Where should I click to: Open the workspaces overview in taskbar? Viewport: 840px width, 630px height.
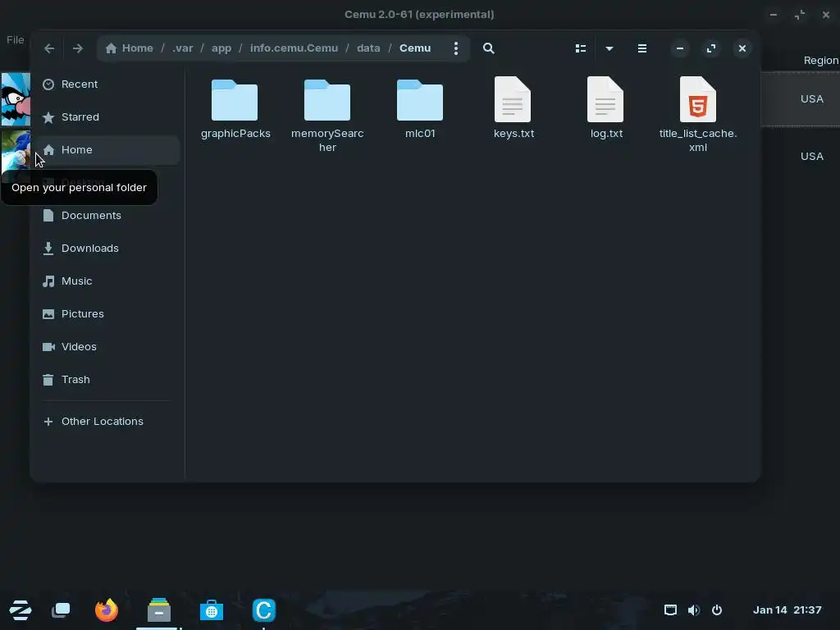click(61, 610)
